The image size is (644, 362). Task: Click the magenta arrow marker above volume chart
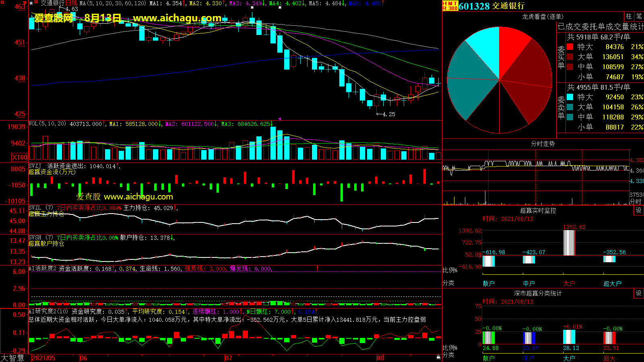(279, 119)
